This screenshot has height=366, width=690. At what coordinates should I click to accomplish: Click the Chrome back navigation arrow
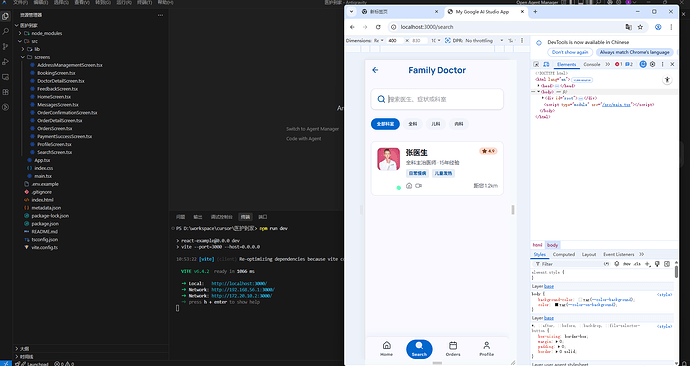pyautogui.click(x=352, y=27)
